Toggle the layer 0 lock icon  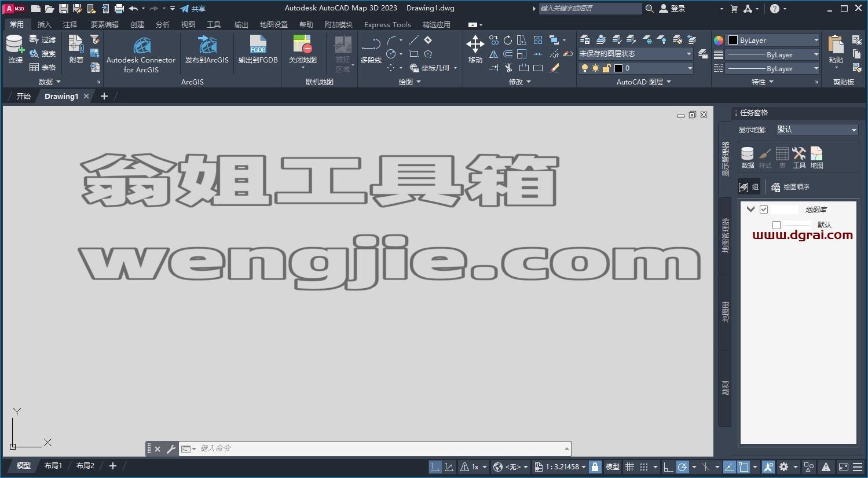(x=606, y=68)
